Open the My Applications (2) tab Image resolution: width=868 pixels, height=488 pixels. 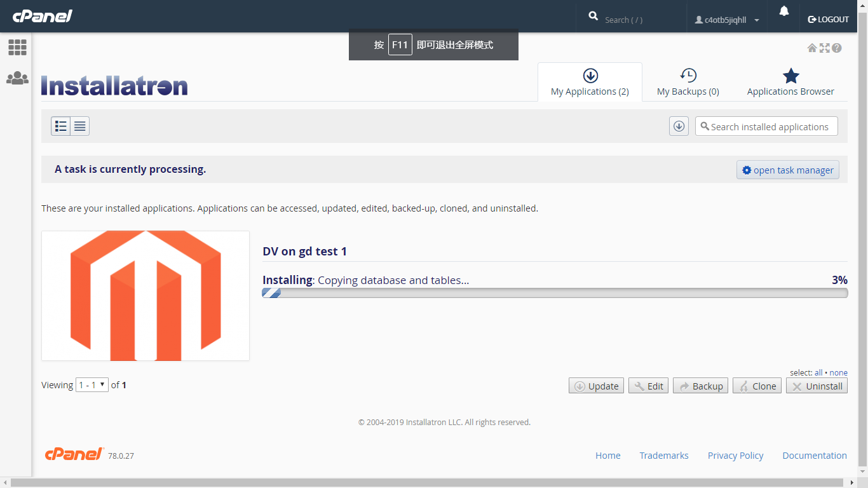click(x=590, y=83)
